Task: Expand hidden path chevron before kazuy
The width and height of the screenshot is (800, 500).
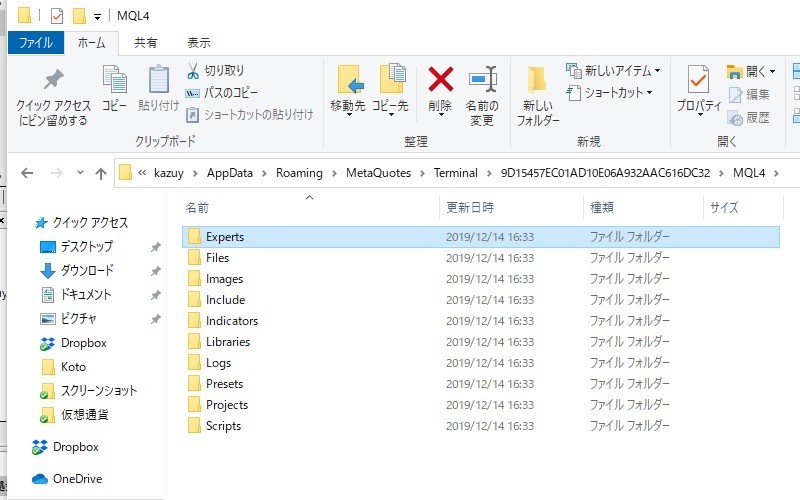Action: (x=142, y=173)
